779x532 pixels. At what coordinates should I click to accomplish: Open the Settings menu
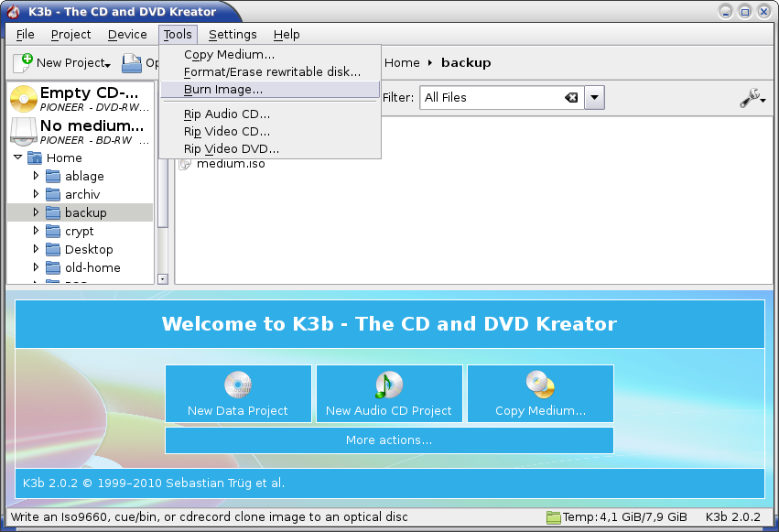click(x=233, y=34)
